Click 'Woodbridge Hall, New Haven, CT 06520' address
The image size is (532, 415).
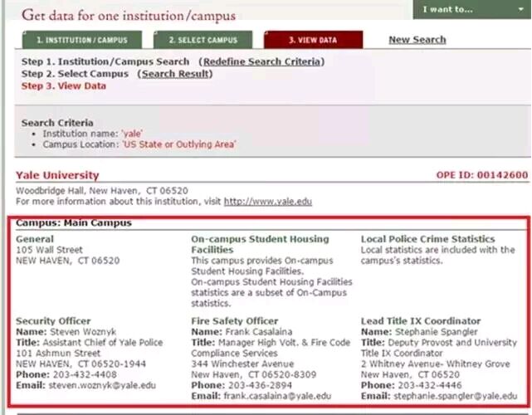coord(102,191)
